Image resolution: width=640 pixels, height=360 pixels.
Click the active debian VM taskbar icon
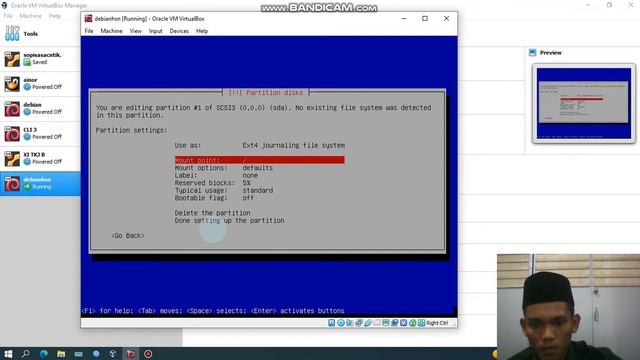pos(131,354)
